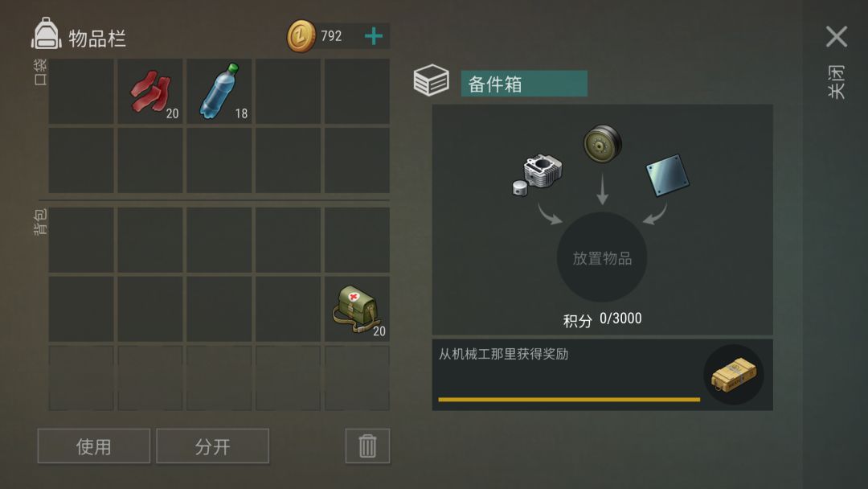Viewport: 868px width, 489px height.
Task: Select the first empty backpack slot
Action: [x=81, y=240]
